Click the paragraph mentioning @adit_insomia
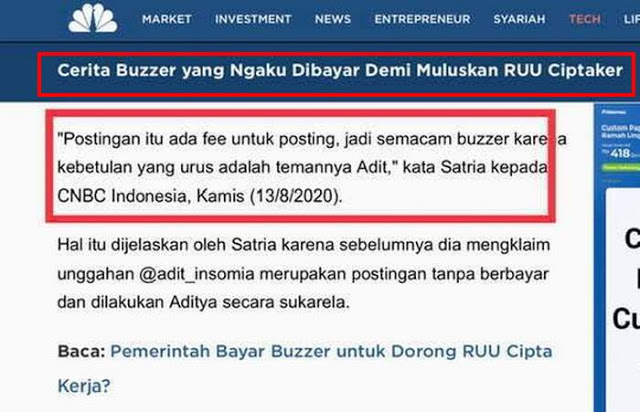This screenshot has width=640, height=412. coord(304,274)
